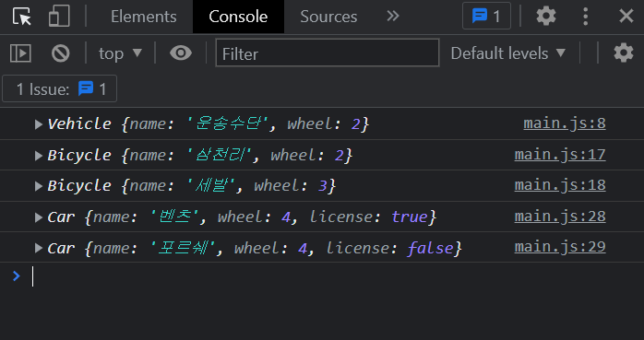The height and width of the screenshot is (340, 644).
Task: Open the customize DevTools three-dot menu
Action: (586, 17)
